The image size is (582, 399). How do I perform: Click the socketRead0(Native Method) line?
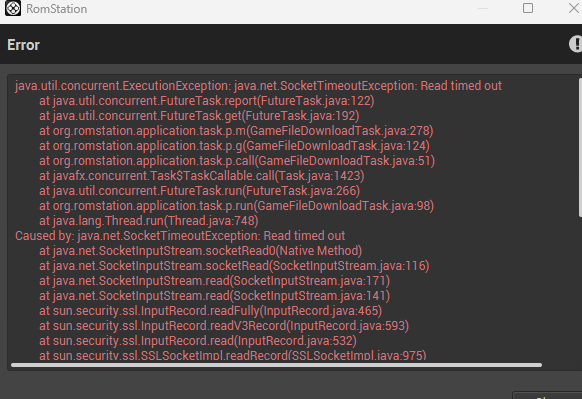200,251
